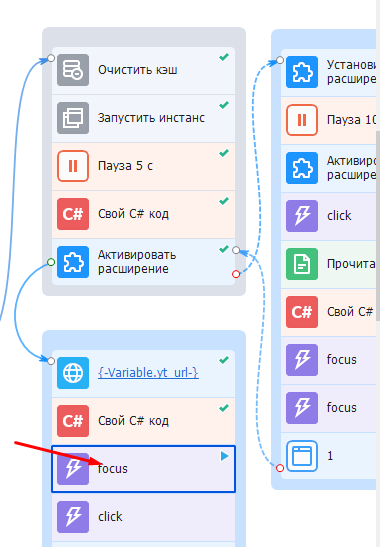
Task: Select puzzle icon of left-block Активировать расширение
Action: click(73, 262)
